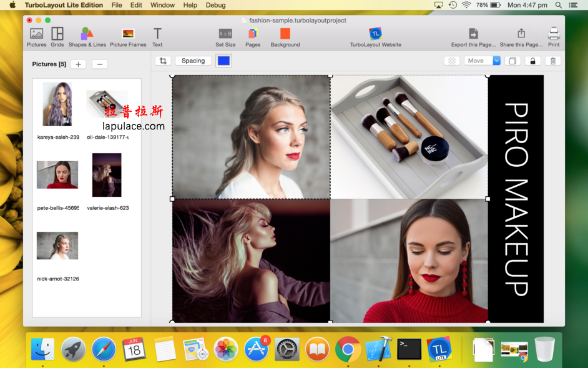
Task: Open Safari from the Dock
Action: 104,349
